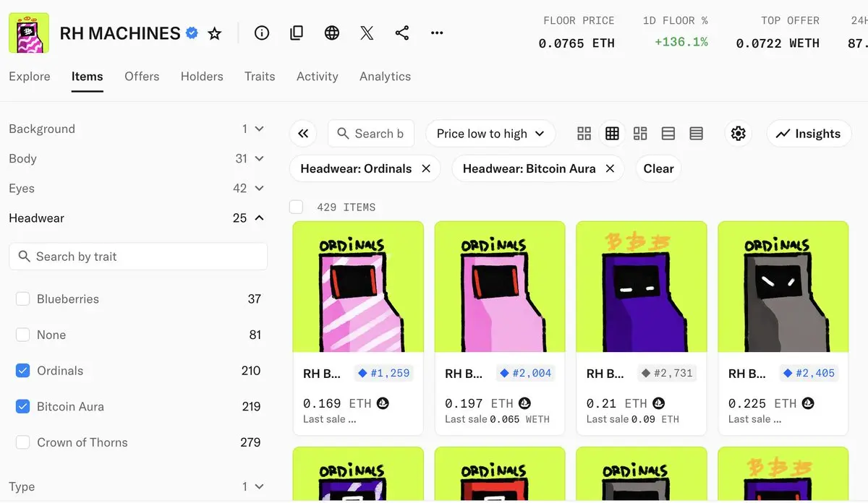Click the 429 ITEMS count label
The image size is (868, 503).
346,207
